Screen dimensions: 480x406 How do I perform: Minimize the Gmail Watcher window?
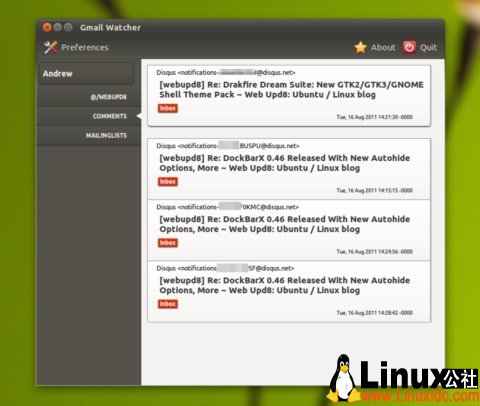pos(58,27)
